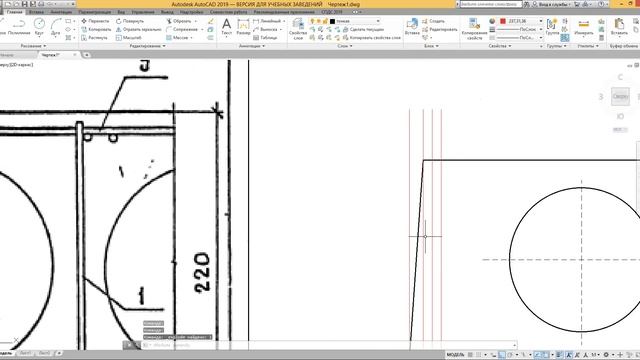Open the Вставка ribbon tab

36,12
